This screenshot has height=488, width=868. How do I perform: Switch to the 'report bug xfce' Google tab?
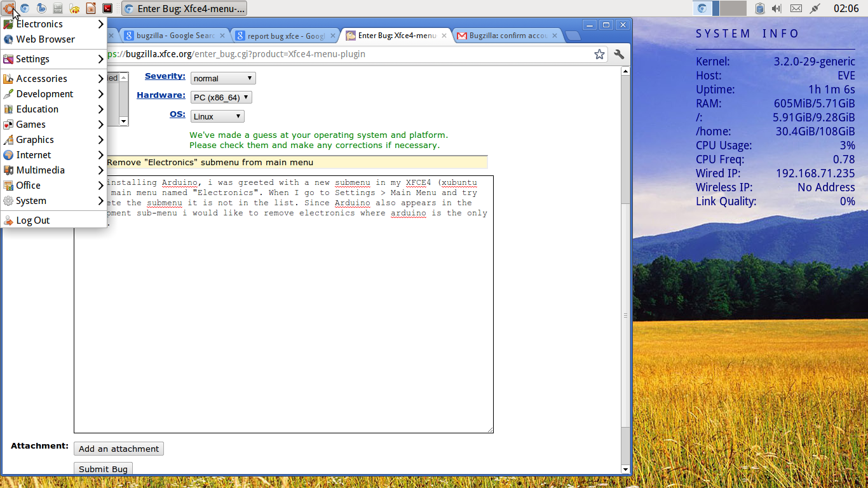(x=285, y=36)
